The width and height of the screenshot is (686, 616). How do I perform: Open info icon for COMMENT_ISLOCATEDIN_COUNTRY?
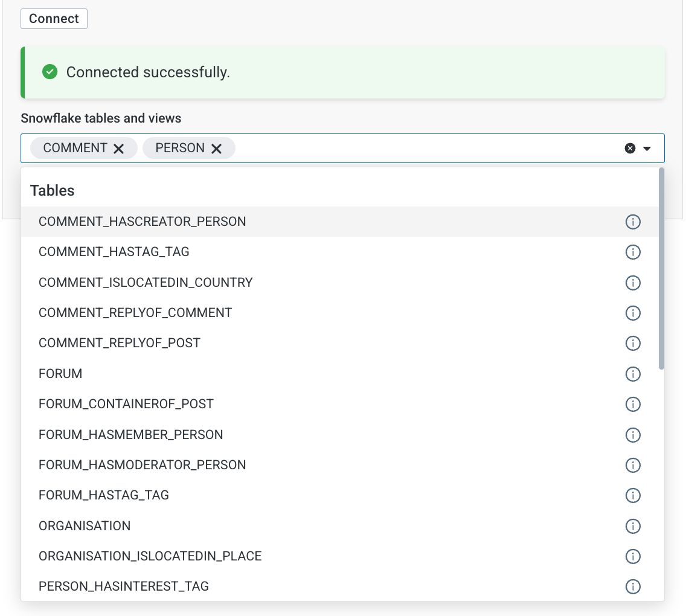[632, 283]
